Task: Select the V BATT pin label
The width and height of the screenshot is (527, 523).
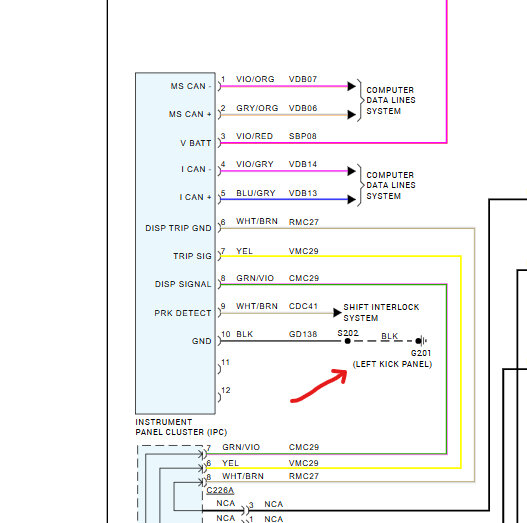Action: coord(196,143)
